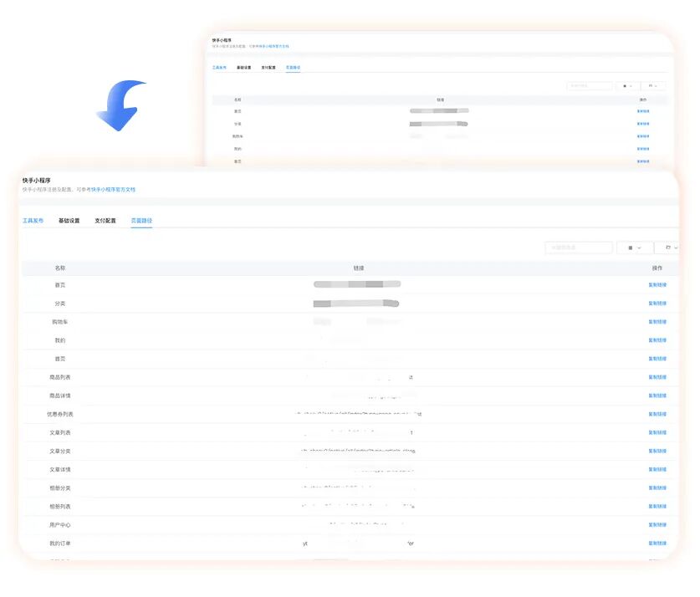Copy link for 购物车 row in front window
Viewport: 700px width, 597px height.
(x=657, y=322)
